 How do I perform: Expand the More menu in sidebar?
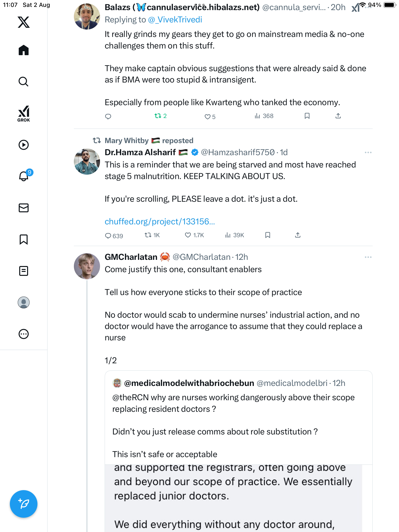point(24,334)
